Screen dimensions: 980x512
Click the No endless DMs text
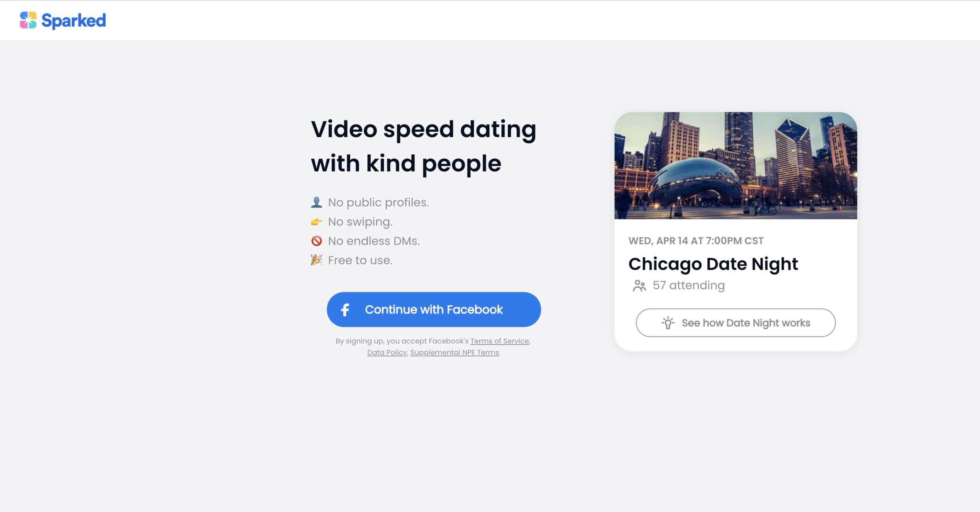point(374,241)
